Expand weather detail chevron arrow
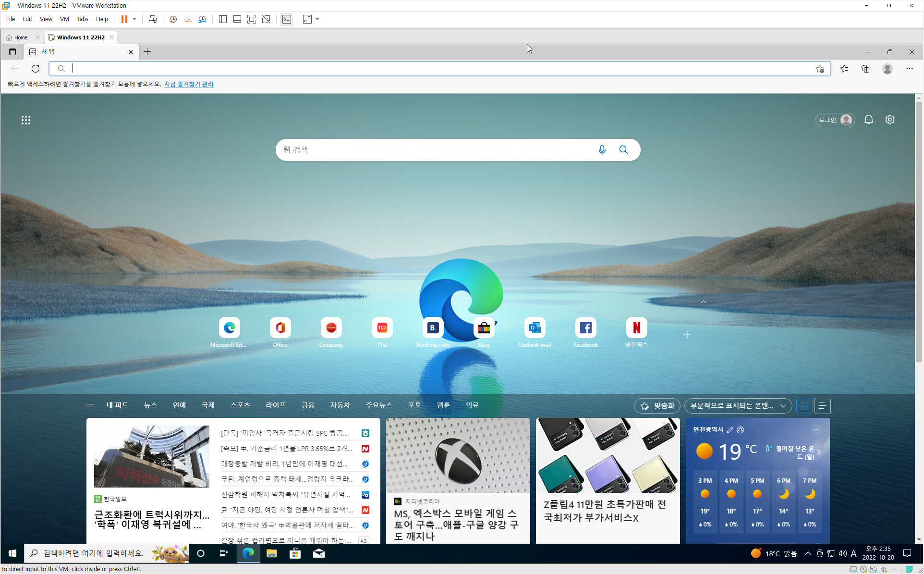The image size is (924, 574). 819,452
